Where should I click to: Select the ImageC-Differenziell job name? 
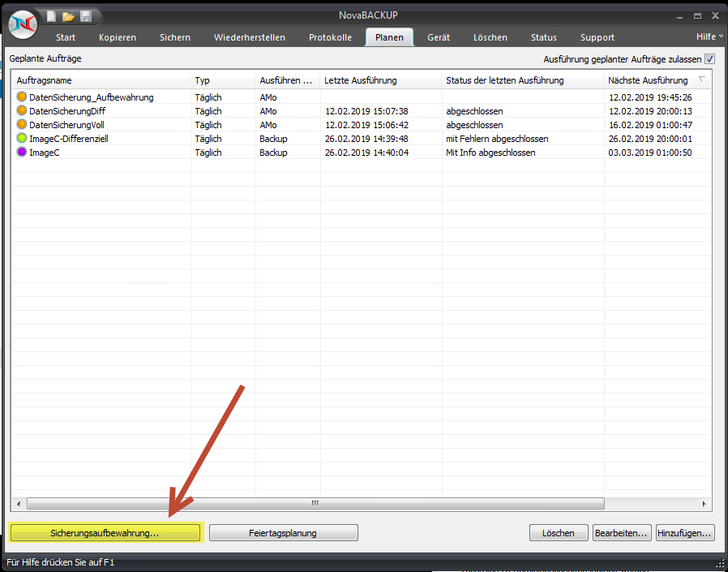69,139
